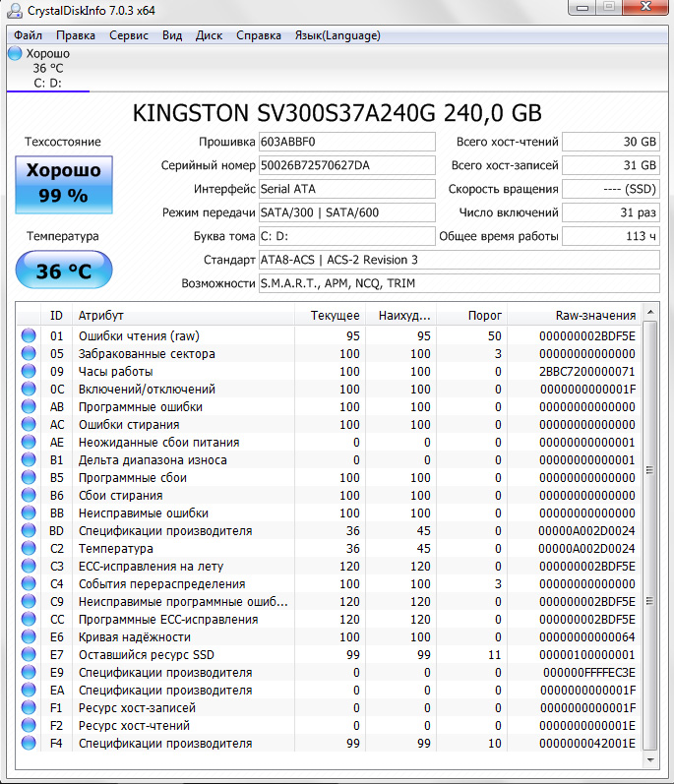Click status orb for B1 Дельта диапазона износа

29,459
